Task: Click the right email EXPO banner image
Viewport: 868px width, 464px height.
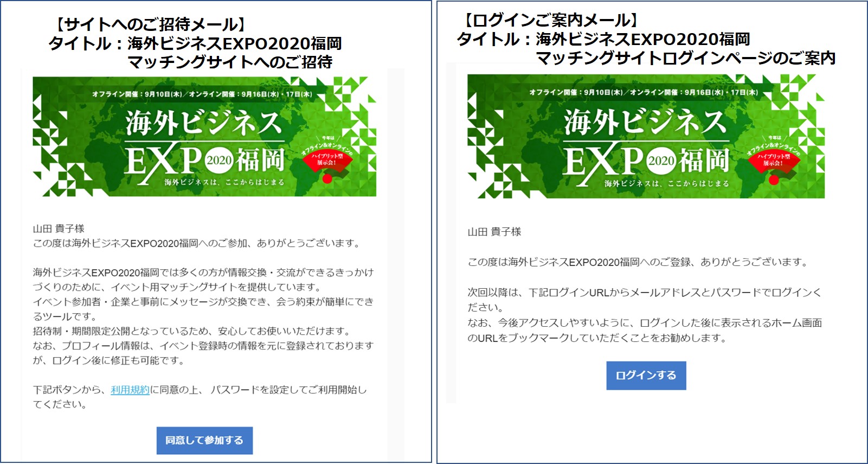Action: pos(646,136)
